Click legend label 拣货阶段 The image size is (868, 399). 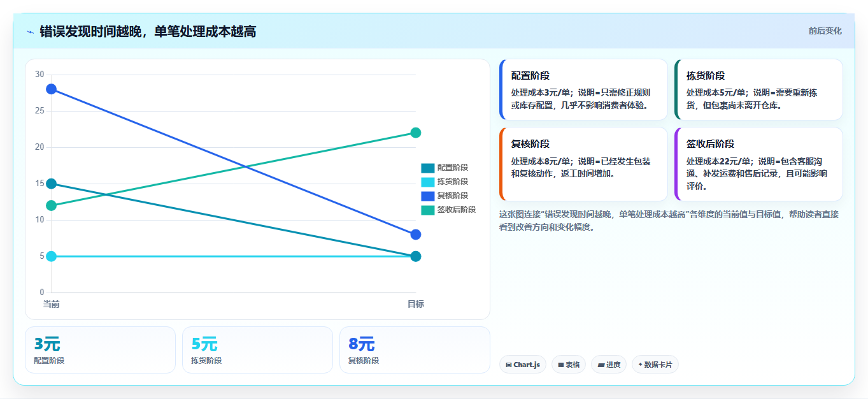(453, 182)
